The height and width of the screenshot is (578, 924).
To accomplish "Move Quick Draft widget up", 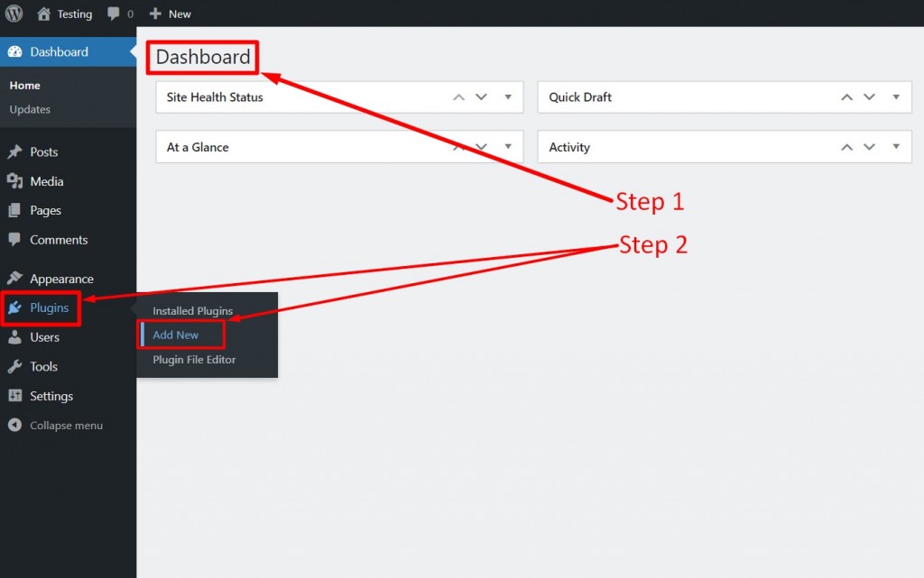I will pos(846,97).
